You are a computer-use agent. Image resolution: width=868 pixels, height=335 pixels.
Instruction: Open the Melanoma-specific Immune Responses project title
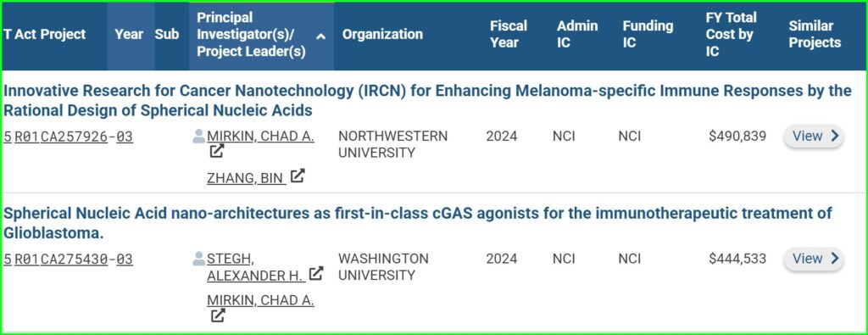pyautogui.click(x=427, y=101)
